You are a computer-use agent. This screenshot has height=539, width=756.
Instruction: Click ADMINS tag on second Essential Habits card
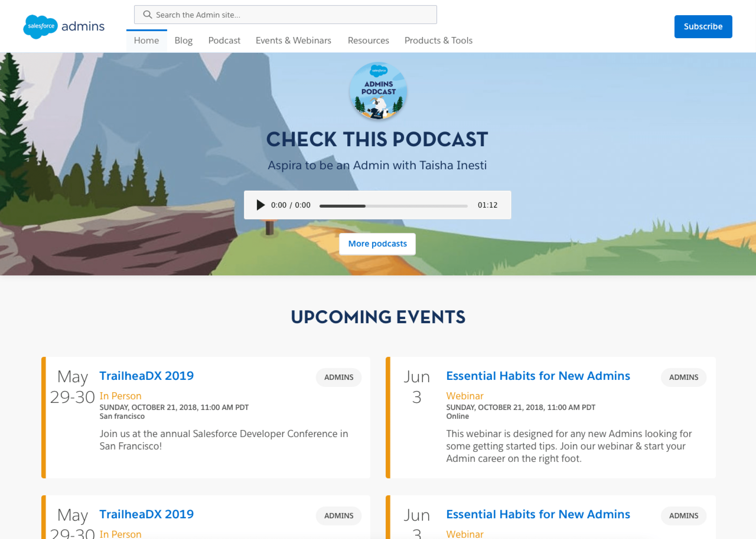(x=684, y=516)
